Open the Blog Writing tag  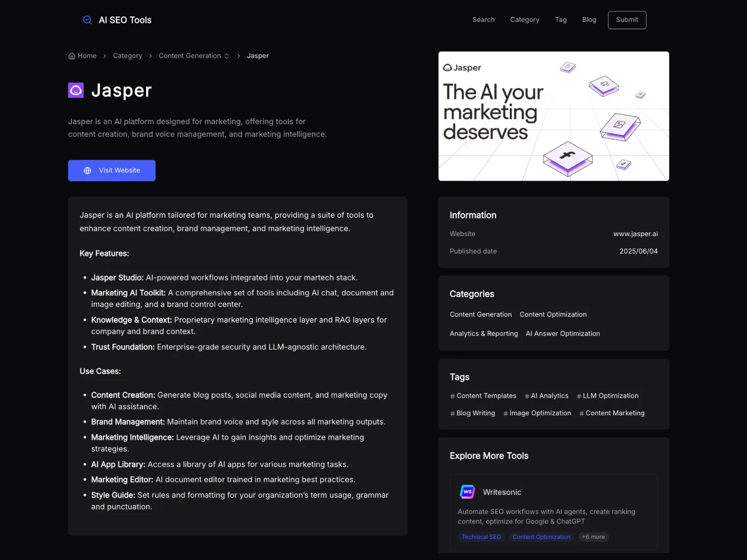point(472,413)
